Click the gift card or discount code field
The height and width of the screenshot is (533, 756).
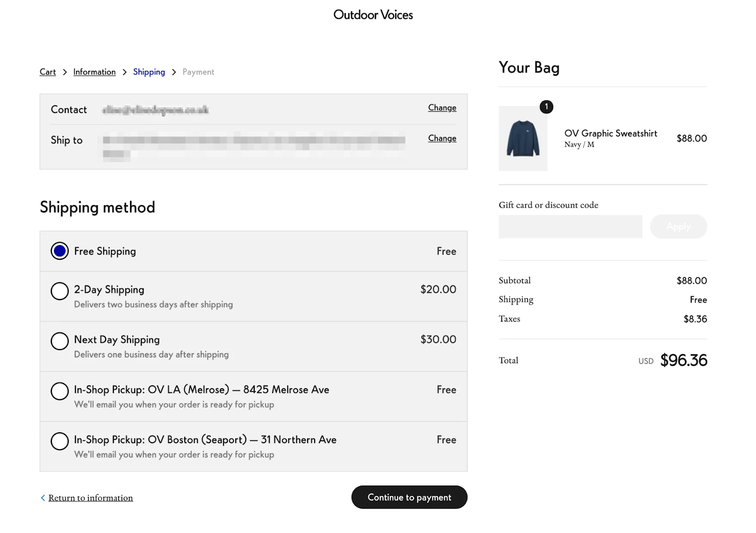570,227
